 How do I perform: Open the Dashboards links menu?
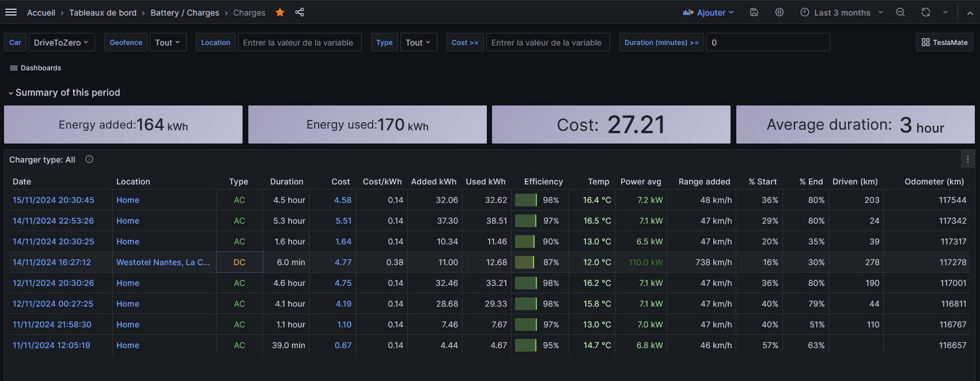click(x=35, y=68)
